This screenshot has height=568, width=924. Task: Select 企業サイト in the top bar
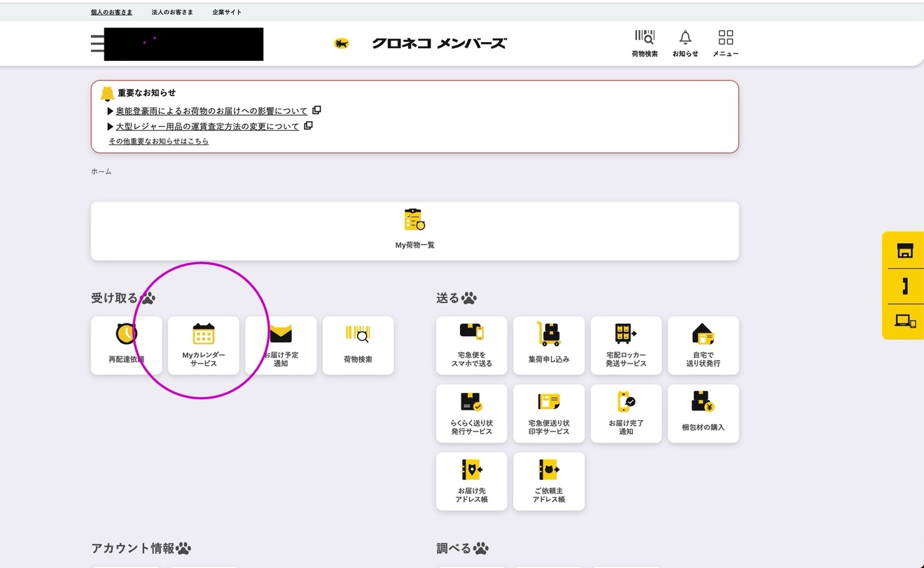click(x=227, y=12)
